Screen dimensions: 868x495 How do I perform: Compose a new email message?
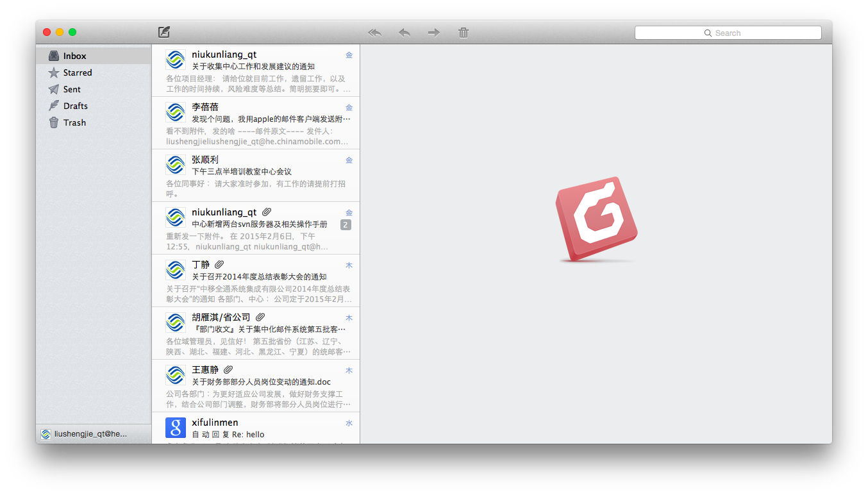[164, 32]
